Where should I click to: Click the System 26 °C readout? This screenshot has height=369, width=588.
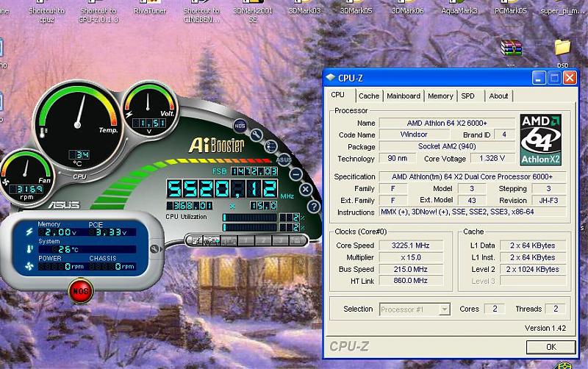coord(87,249)
